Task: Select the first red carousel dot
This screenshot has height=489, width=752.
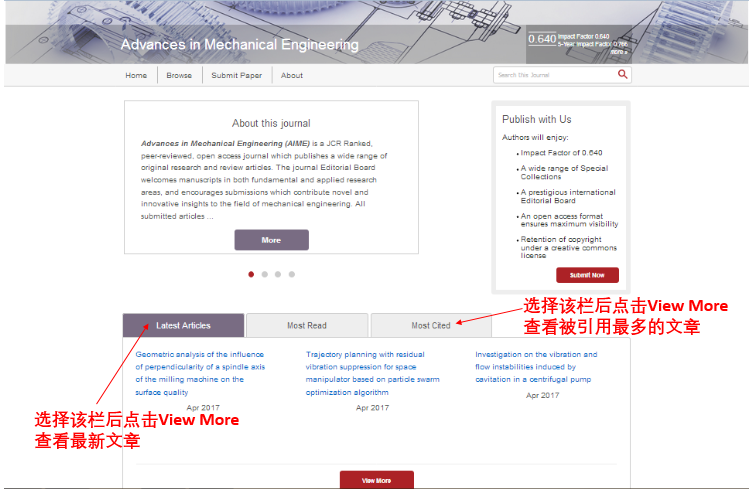Action: (251, 273)
